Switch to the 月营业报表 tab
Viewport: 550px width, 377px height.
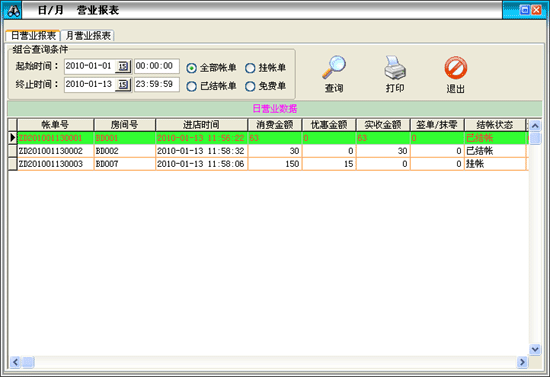88,35
